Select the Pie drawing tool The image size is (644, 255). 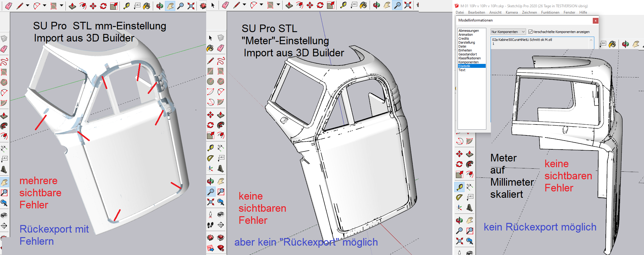point(221,102)
